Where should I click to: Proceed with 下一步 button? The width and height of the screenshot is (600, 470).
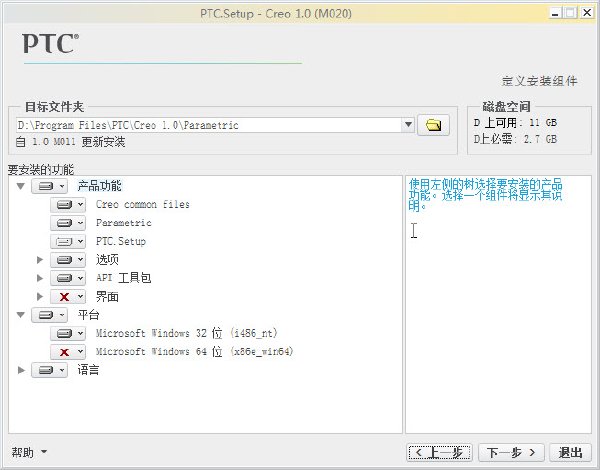[x=512, y=453]
